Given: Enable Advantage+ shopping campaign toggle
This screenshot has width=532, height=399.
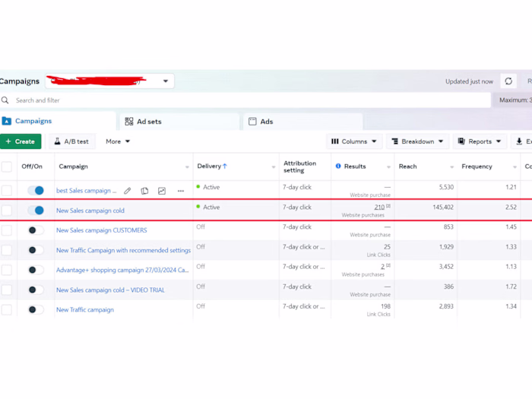Looking at the screenshot, I should coord(36,270).
